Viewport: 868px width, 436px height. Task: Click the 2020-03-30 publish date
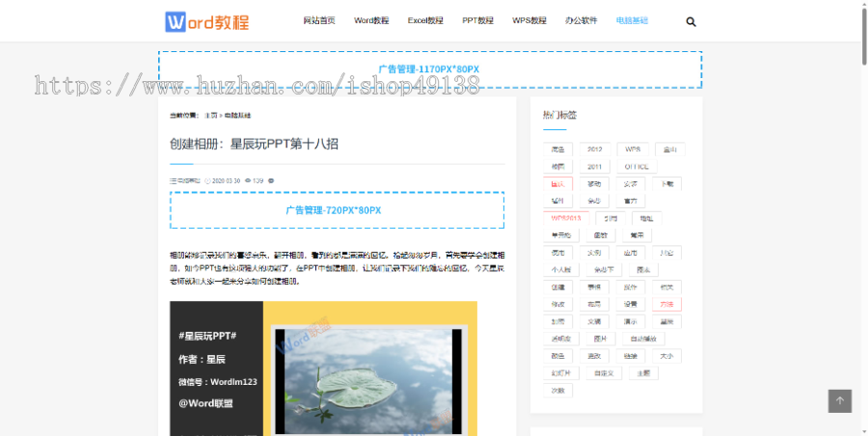226,180
